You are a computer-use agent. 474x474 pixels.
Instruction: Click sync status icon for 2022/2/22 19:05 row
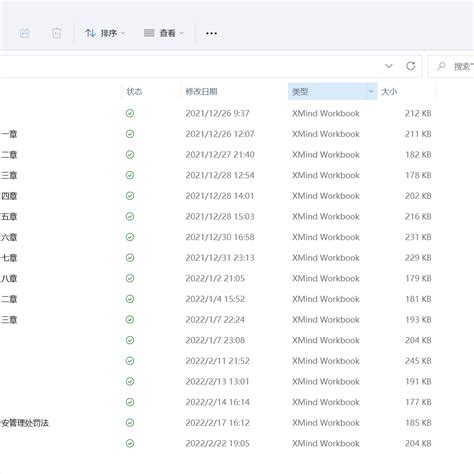point(130,443)
